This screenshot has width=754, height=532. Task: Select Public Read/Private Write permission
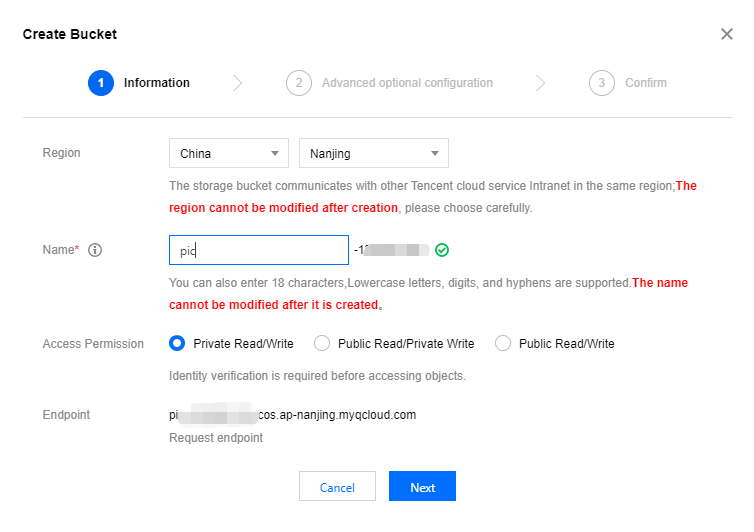click(322, 344)
